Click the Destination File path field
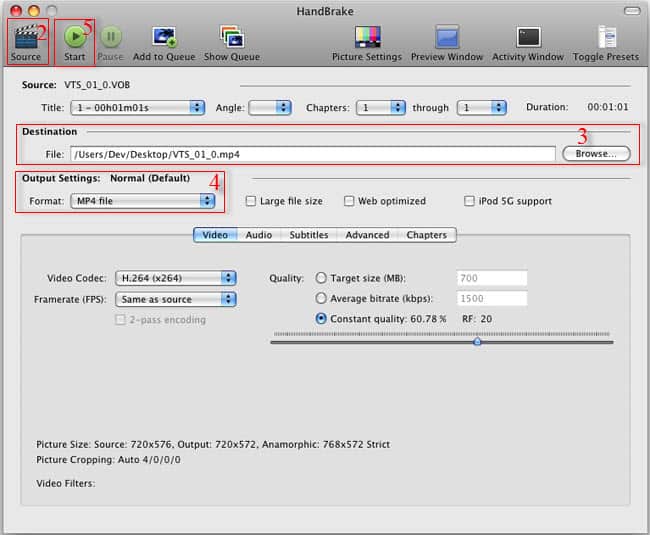The height and width of the screenshot is (535, 650). click(313, 154)
